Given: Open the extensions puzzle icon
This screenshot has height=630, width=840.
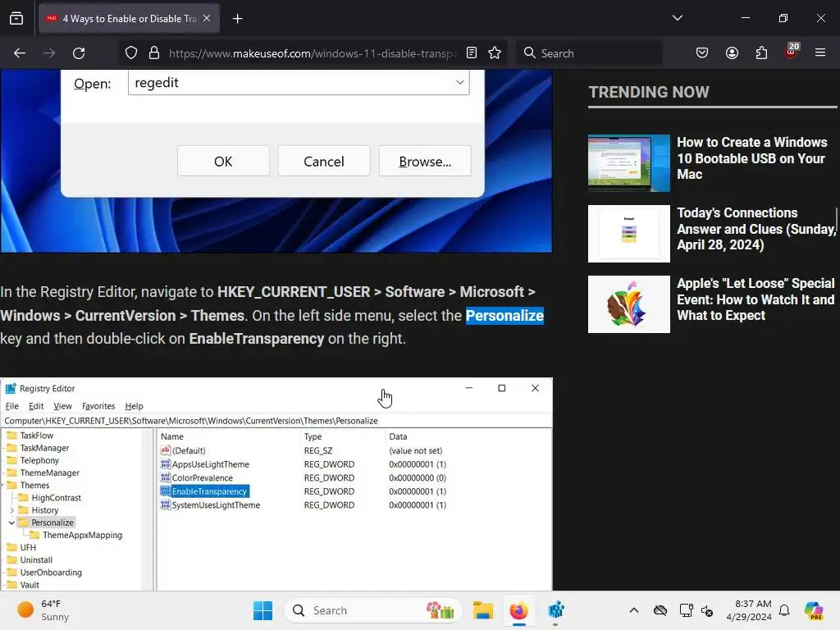Looking at the screenshot, I should tap(762, 53).
